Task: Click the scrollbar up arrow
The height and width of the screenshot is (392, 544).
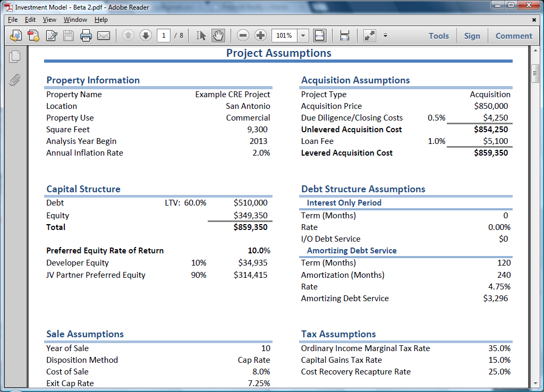Action: pos(534,50)
